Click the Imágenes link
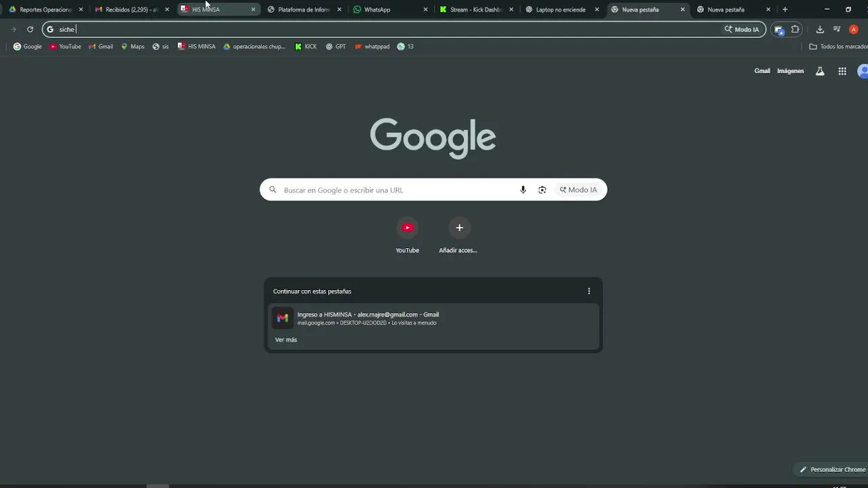Image resolution: width=868 pixels, height=488 pixels. pyautogui.click(x=790, y=71)
